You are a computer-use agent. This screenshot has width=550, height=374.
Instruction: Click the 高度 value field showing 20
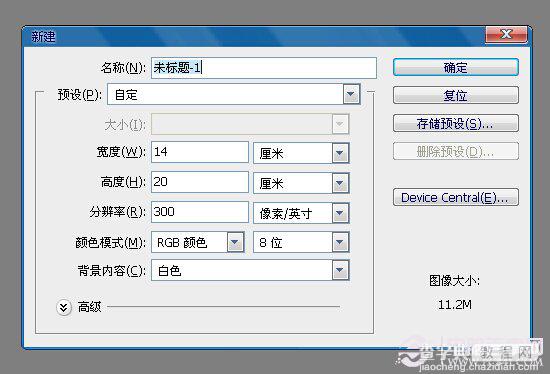200,182
